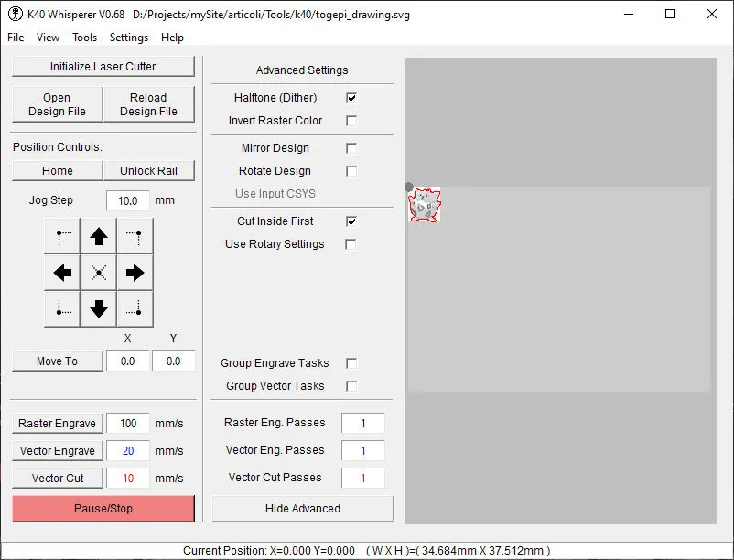Jog the laser head left using the left arrow

[x=61, y=273]
